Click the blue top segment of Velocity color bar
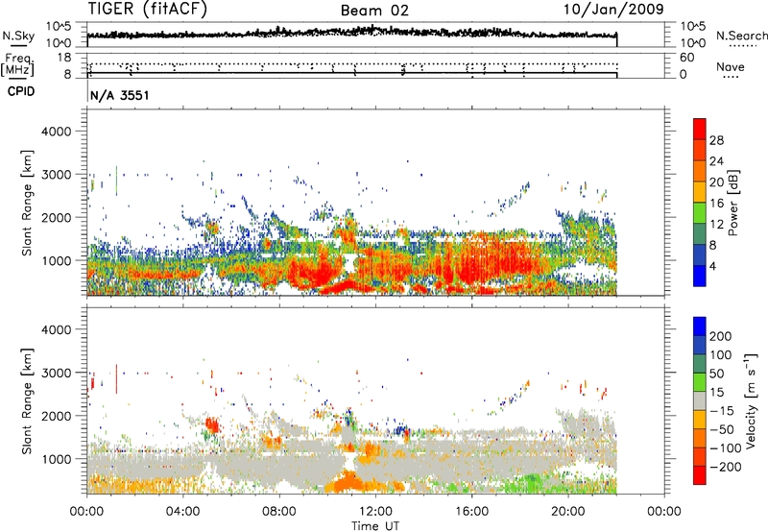768x532 pixels. coord(700,326)
